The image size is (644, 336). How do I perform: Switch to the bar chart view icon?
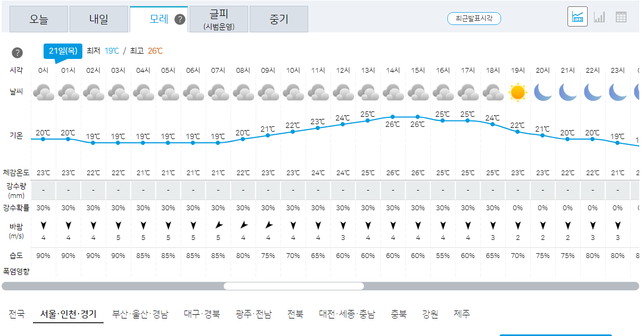pyautogui.click(x=599, y=17)
